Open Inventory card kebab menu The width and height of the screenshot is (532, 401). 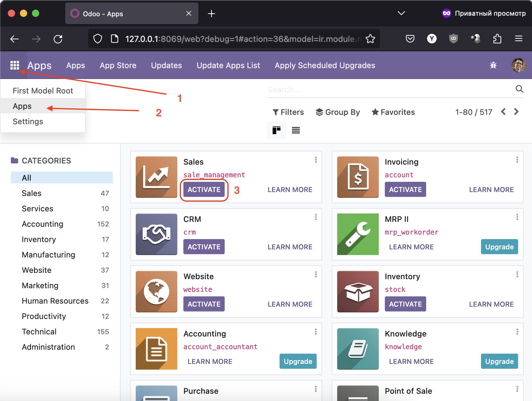click(x=517, y=274)
